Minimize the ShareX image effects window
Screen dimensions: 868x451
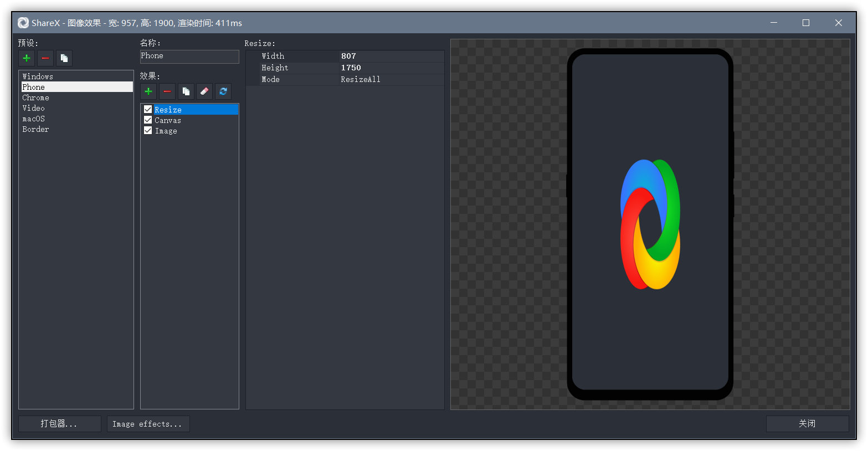pyautogui.click(x=774, y=23)
